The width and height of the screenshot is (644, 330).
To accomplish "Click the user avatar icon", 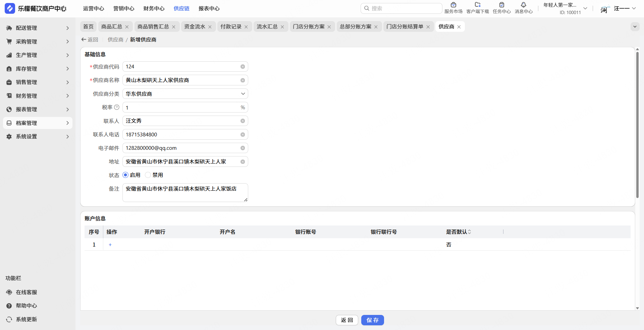I will point(604,9).
